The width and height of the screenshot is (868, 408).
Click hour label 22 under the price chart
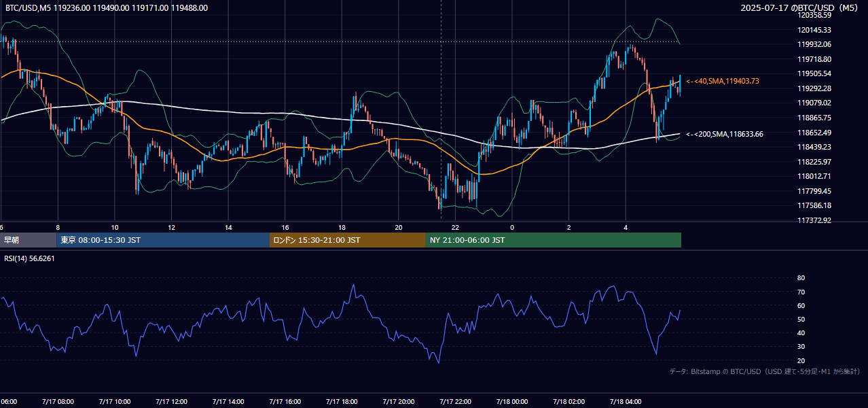point(455,227)
